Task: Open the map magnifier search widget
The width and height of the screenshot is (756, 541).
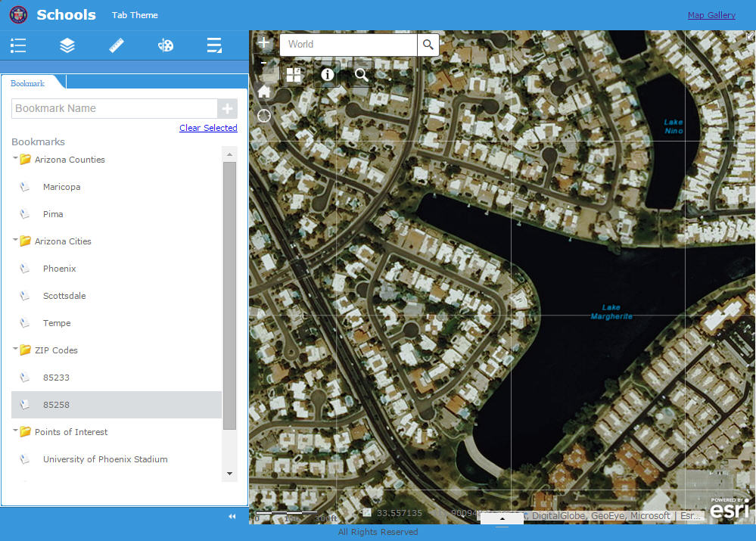Action: coord(361,74)
